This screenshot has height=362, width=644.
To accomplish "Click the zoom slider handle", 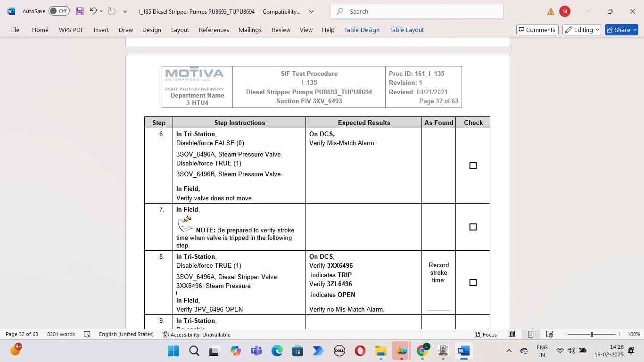I will point(592,334).
